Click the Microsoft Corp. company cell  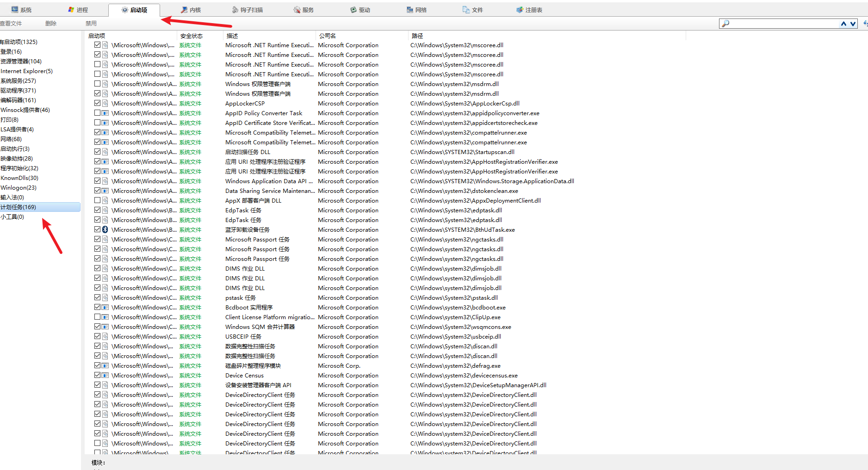click(x=339, y=365)
